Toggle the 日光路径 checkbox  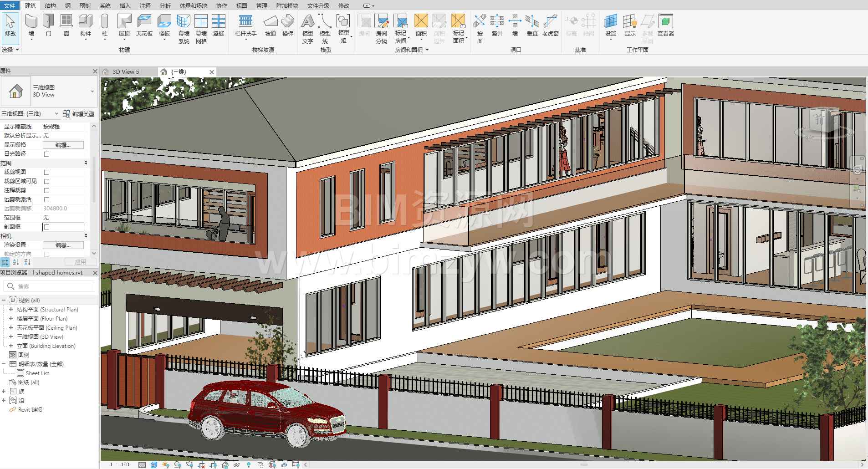[x=46, y=154]
